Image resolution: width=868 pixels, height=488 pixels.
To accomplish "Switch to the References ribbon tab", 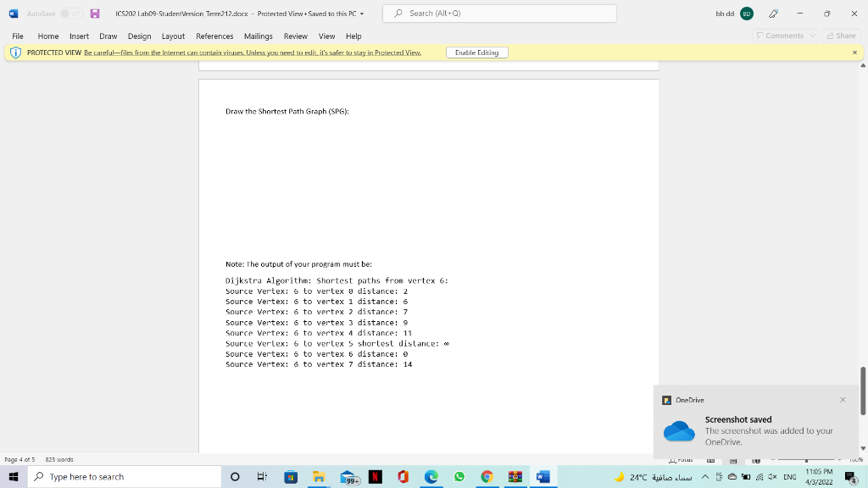I will point(214,36).
